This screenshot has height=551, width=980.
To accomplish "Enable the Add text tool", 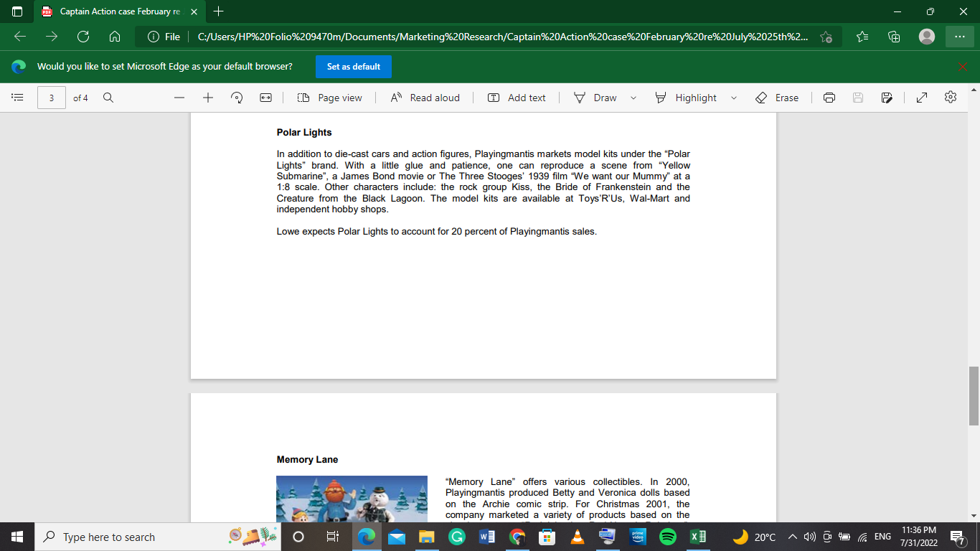I will click(x=517, y=98).
